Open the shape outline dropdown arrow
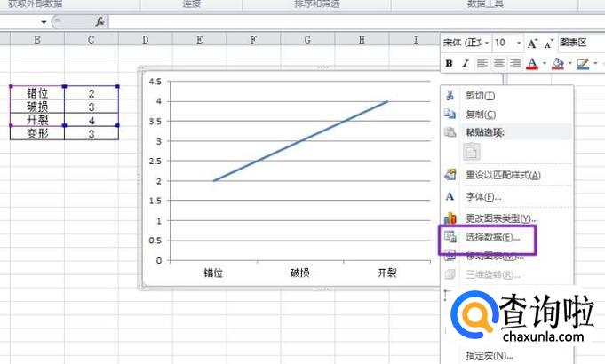The image size is (605, 364). tap(595, 63)
